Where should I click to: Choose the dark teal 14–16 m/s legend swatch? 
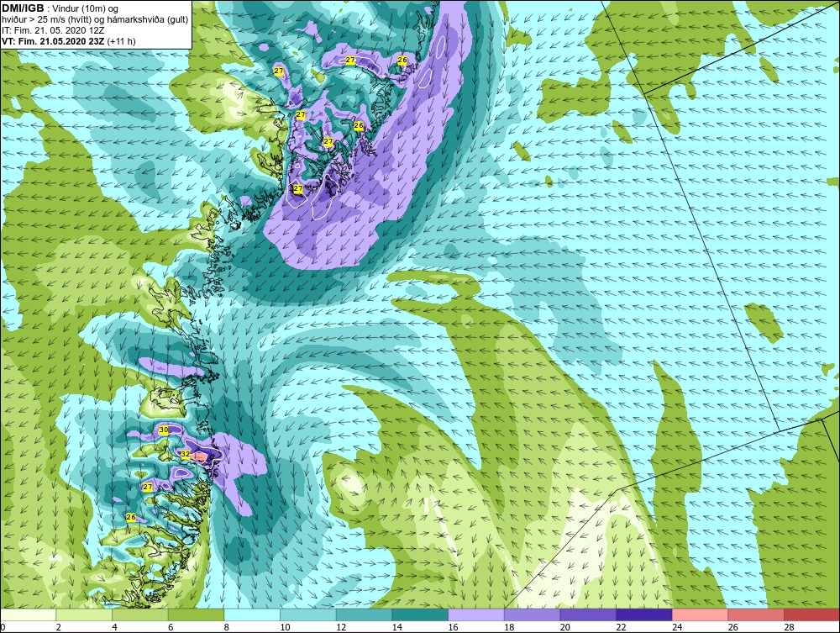click(x=420, y=615)
